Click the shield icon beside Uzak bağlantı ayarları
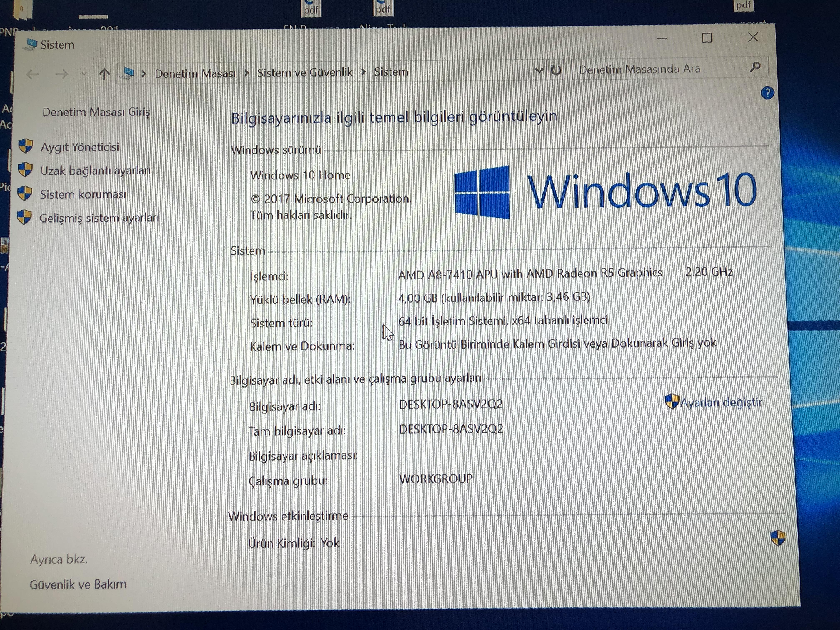The image size is (840, 630). (25, 170)
